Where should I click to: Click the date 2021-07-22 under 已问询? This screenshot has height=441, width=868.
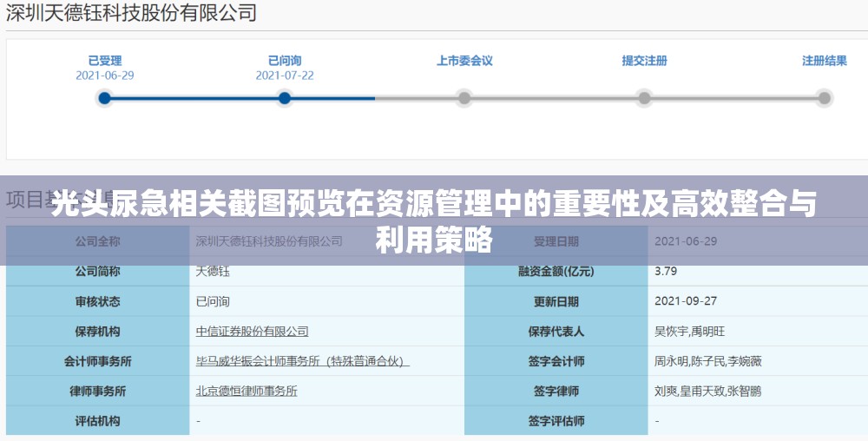(285, 76)
